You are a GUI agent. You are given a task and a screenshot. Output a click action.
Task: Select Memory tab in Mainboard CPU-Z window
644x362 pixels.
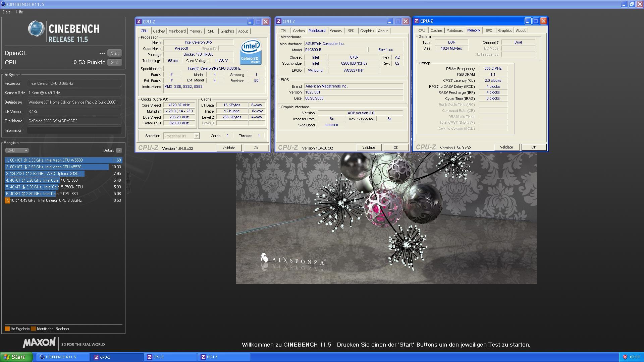click(x=336, y=31)
